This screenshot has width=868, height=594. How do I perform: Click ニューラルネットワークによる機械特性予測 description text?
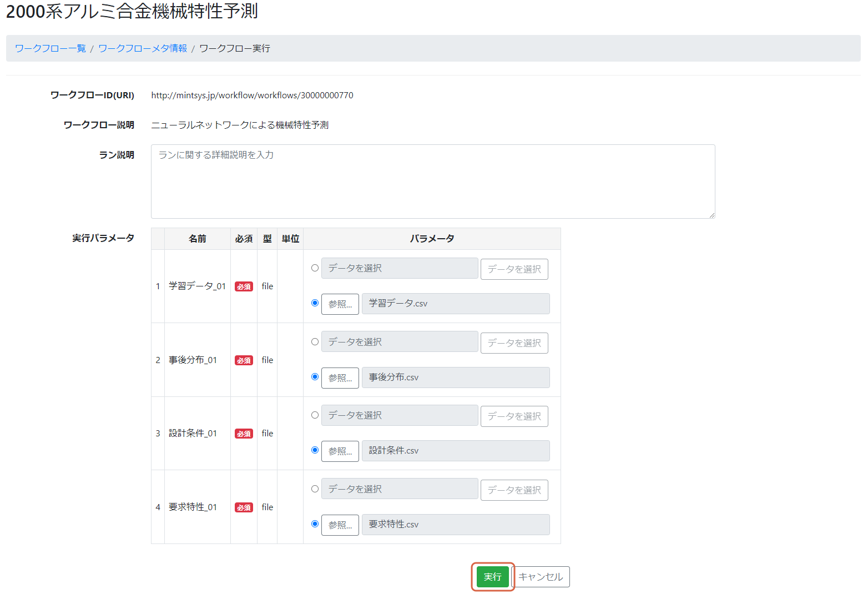click(240, 125)
